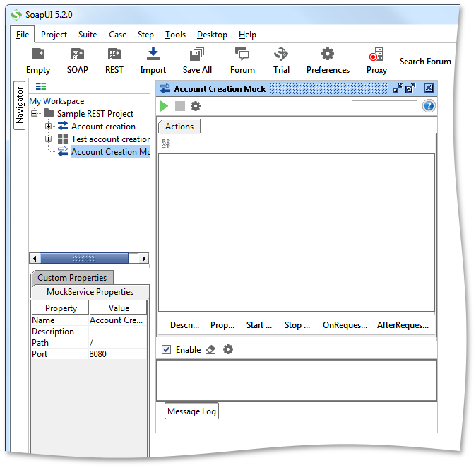This screenshot has height=468, width=476.
Task: Open the Help menu
Action: coord(247,35)
